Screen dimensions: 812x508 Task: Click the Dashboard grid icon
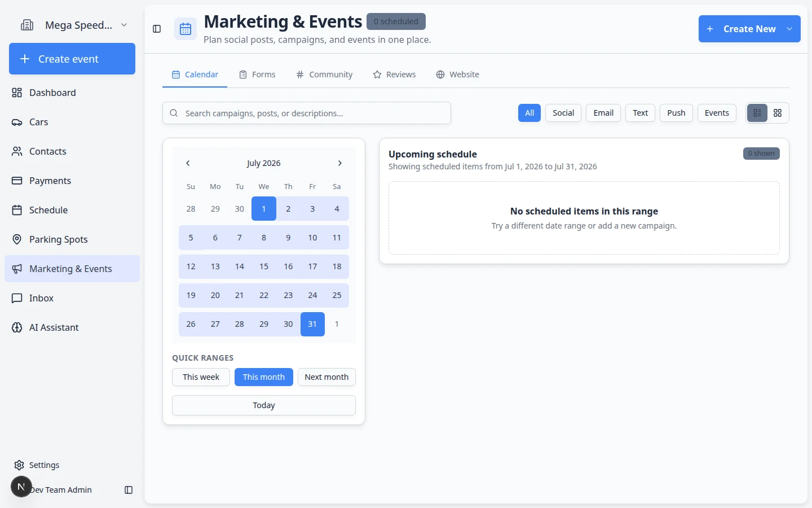click(17, 93)
